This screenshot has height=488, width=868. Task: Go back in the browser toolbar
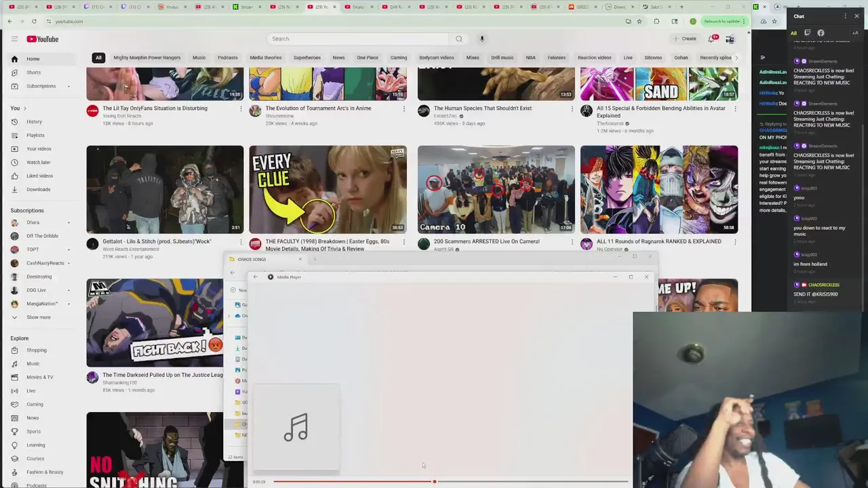click(x=10, y=21)
